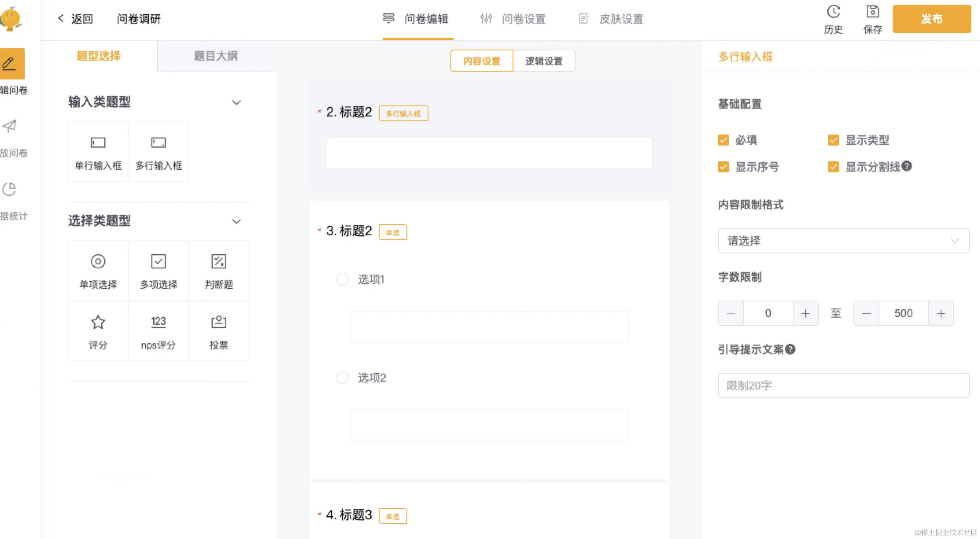Click the question 2 multi-line answer box

click(x=489, y=153)
